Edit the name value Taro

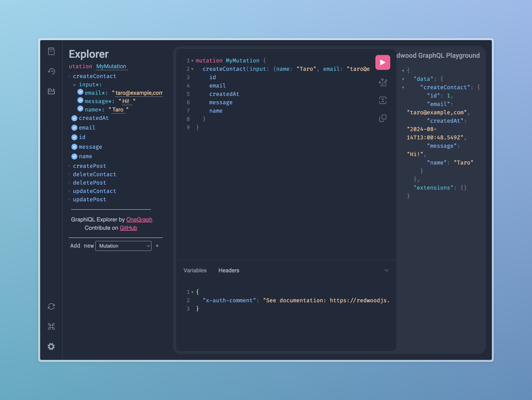[118, 110]
